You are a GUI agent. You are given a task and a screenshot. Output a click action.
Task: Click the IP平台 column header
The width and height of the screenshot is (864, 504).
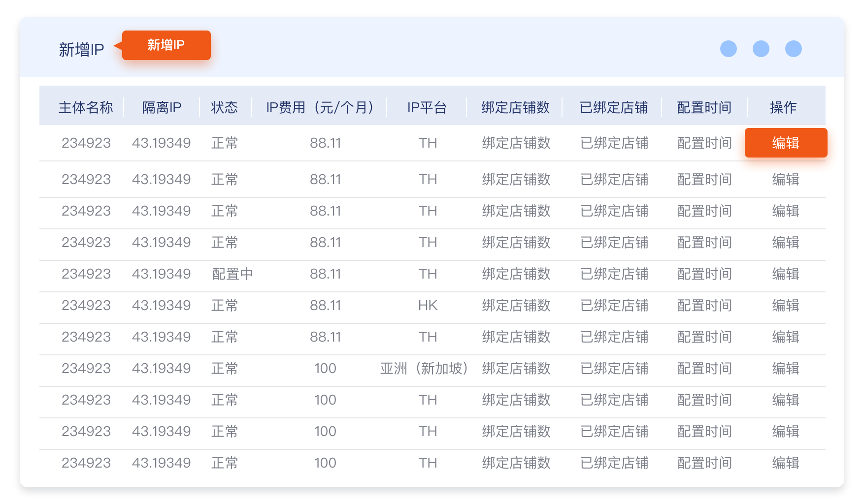tap(427, 107)
